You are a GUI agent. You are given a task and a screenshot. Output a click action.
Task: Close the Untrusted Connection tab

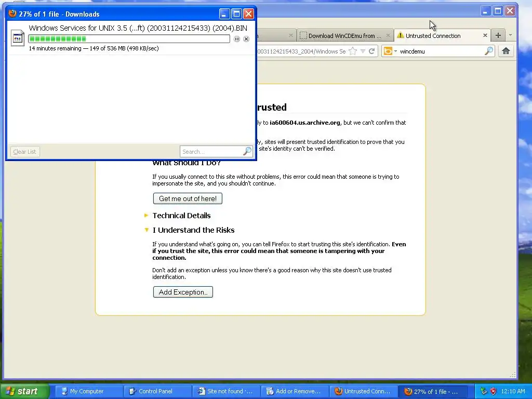485,35
